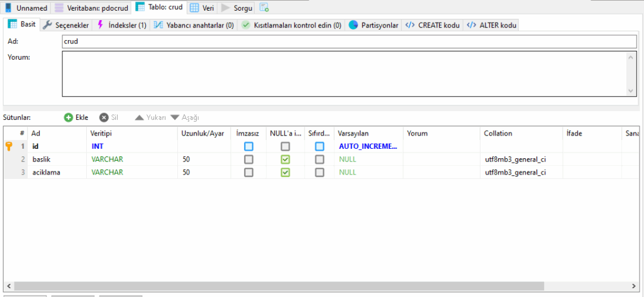Move column up with Yukarı arrow
This screenshot has width=644, height=297.
click(x=140, y=117)
